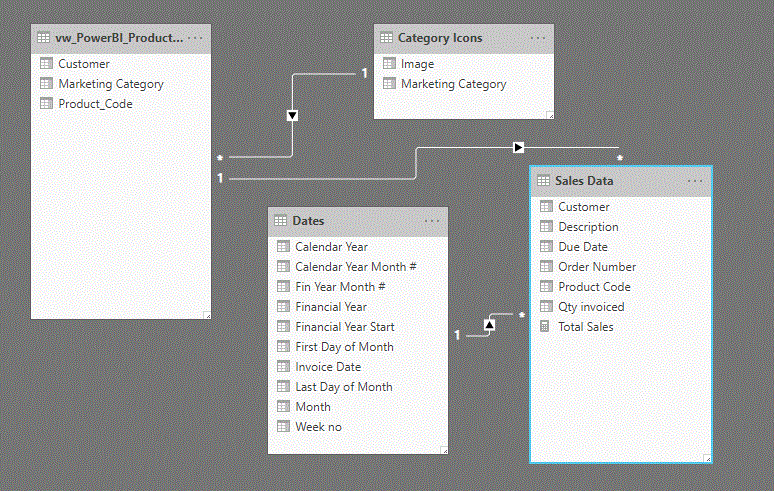This screenshot has height=491, width=774.
Task: Select Last Day of Month field
Action: tap(358, 387)
